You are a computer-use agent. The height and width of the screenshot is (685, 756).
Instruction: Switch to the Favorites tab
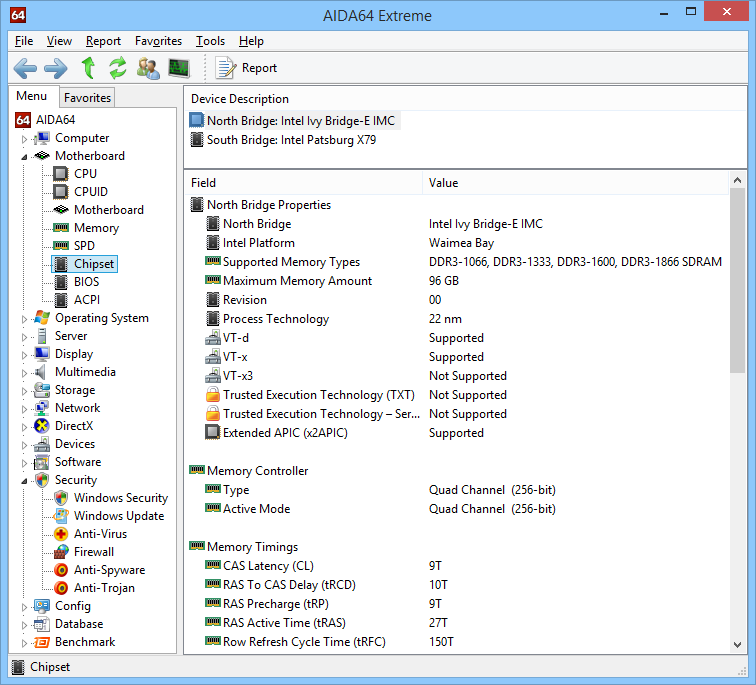pyautogui.click(x=87, y=97)
